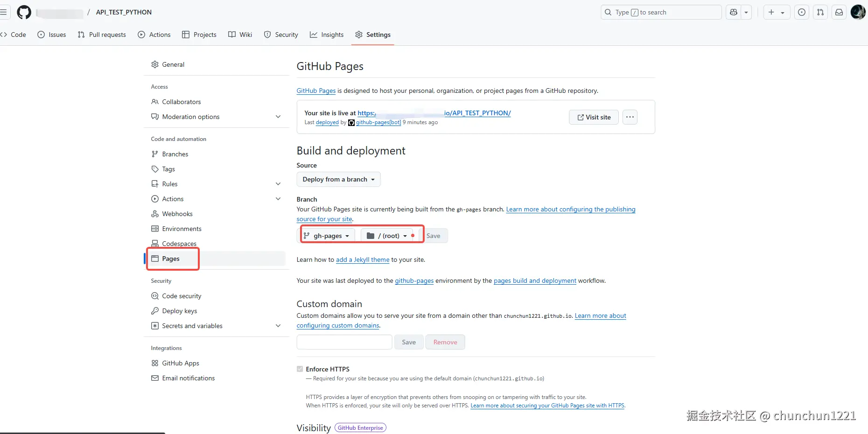The image size is (868, 434).
Task: Expand Secrets and variables in sidebar
Action: coord(278,326)
